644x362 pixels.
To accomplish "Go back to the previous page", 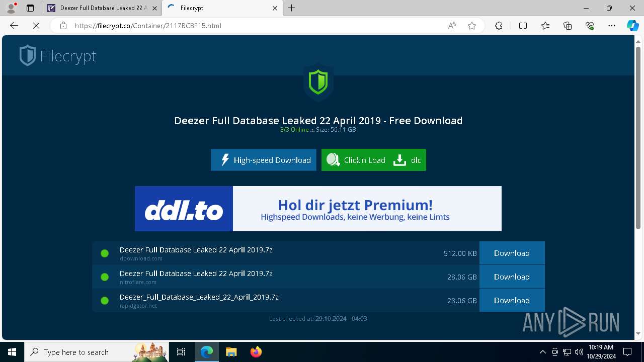I will pyautogui.click(x=14, y=26).
